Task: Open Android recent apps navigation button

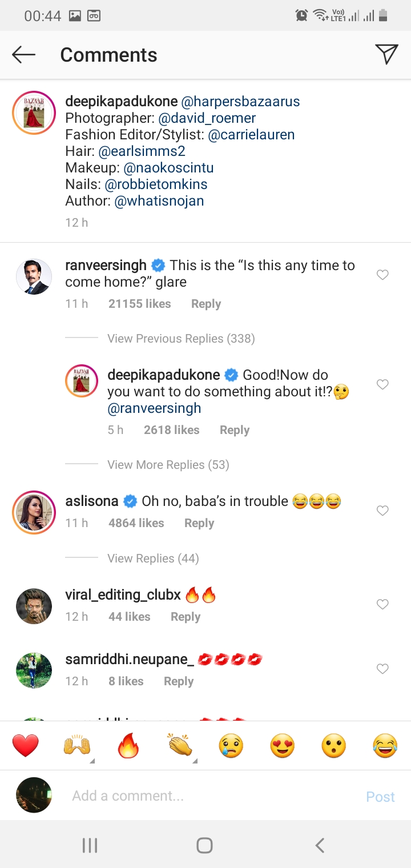Action: (90, 845)
